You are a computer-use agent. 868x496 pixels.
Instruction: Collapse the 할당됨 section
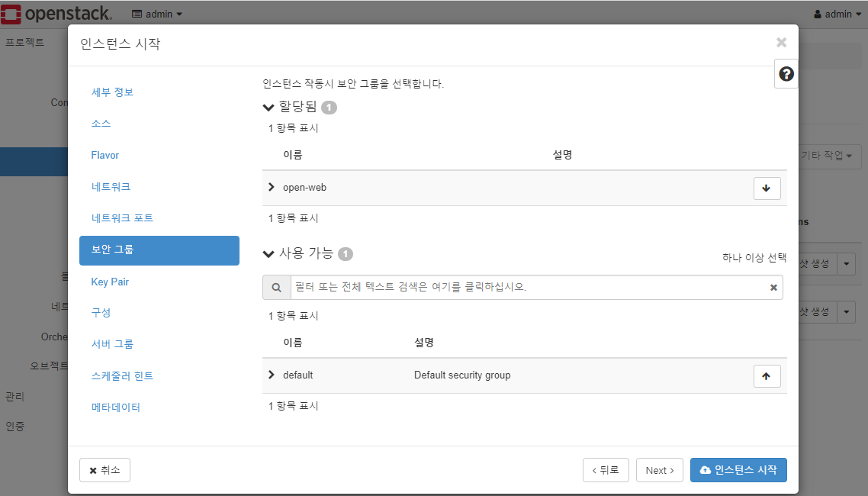(268, 108)
